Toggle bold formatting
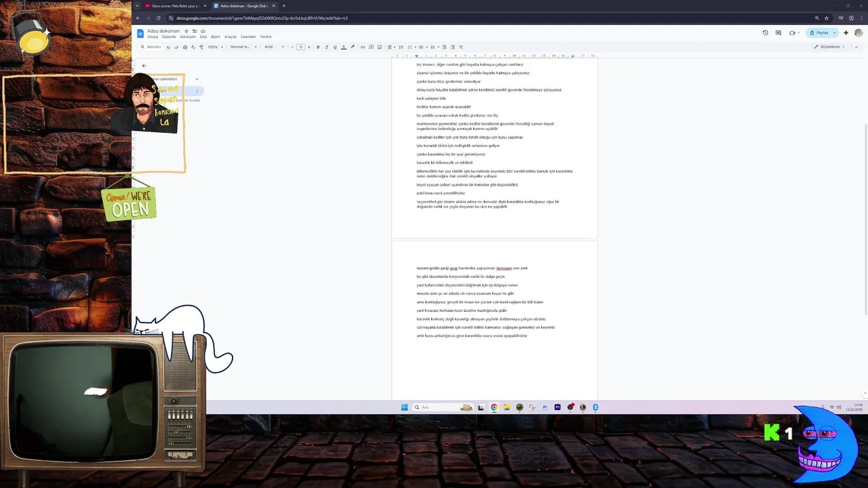 click(318, 47)
